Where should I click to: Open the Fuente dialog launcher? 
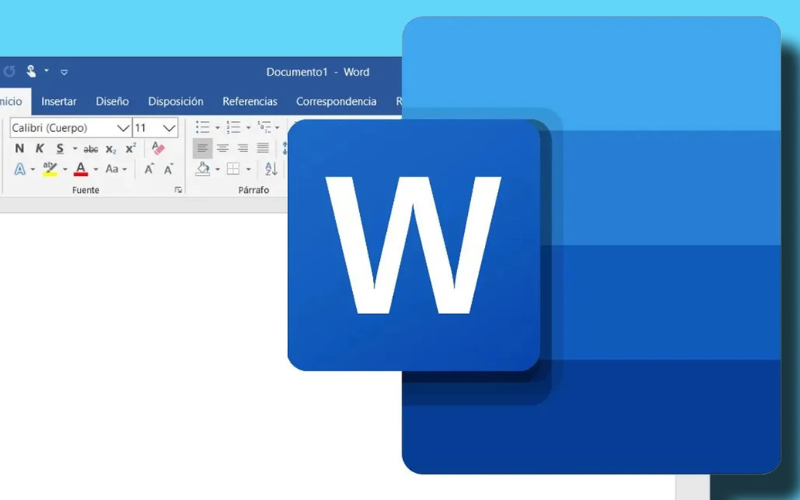178,190
